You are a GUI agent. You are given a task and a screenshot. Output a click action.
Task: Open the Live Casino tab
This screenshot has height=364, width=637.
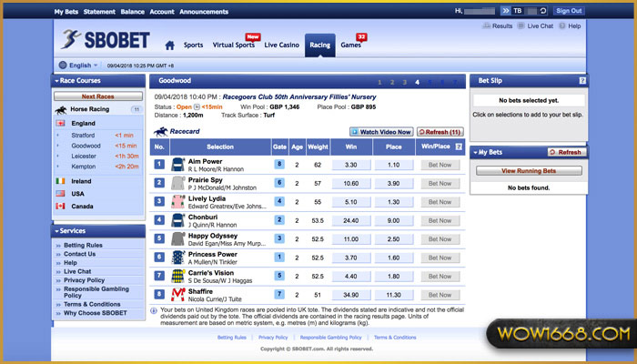(283, 44)
